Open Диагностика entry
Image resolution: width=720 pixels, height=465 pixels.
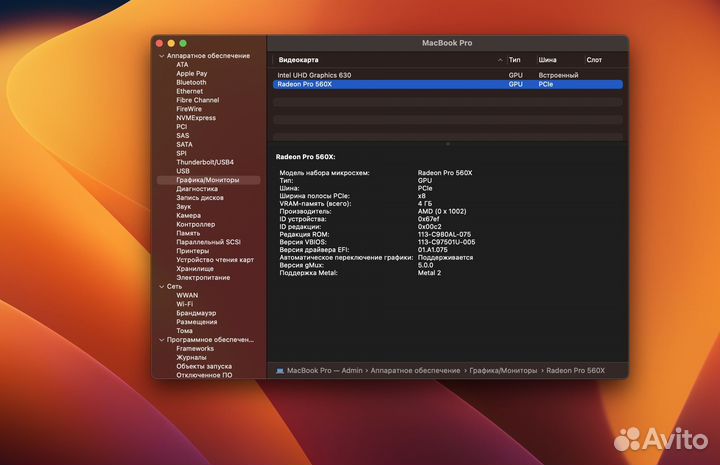point(197,189)
